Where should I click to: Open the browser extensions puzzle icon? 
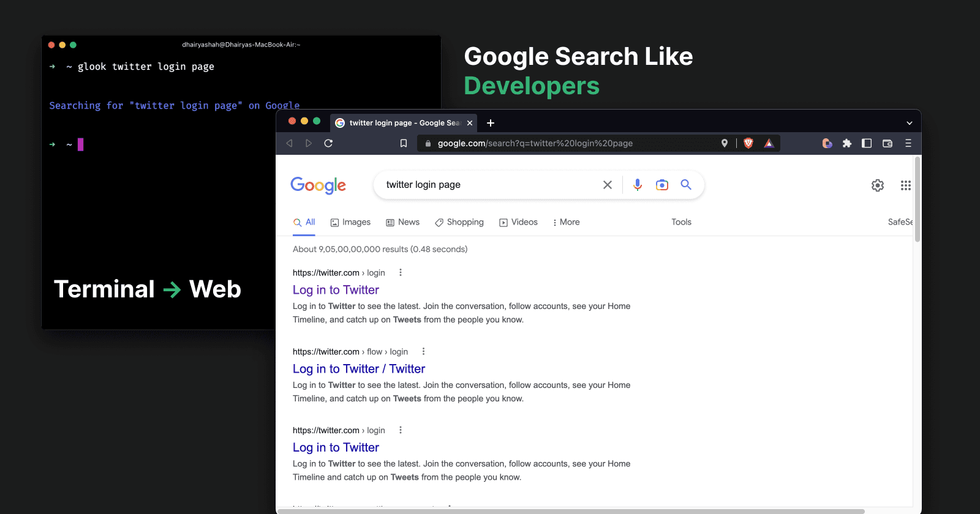846,143
